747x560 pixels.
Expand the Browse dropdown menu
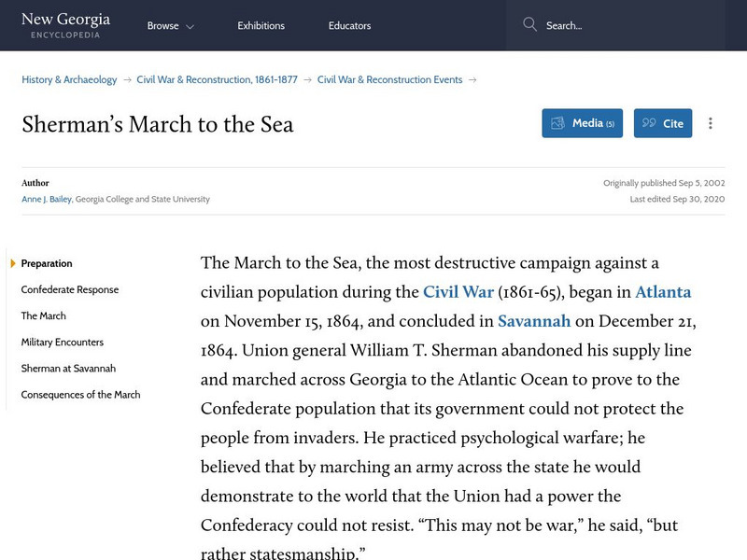(163, 26)
